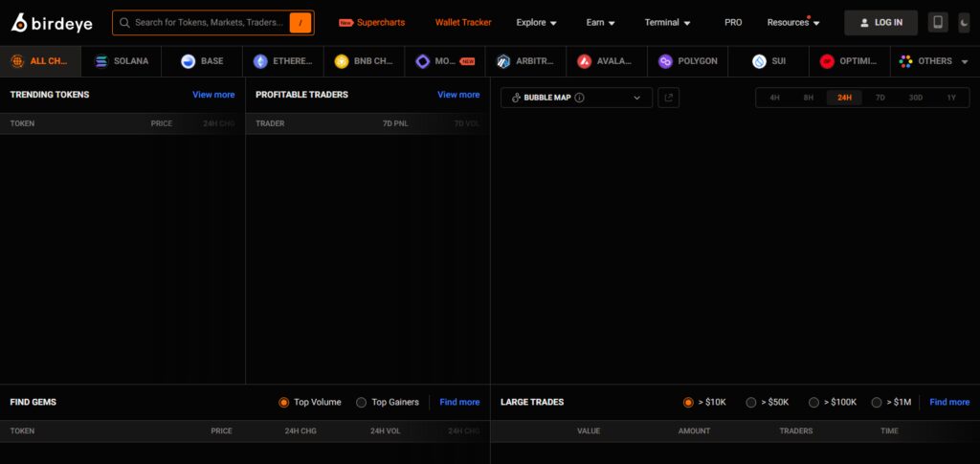Select the 4H timeframe
Screen dimensions: 980x464
[774, 98]
